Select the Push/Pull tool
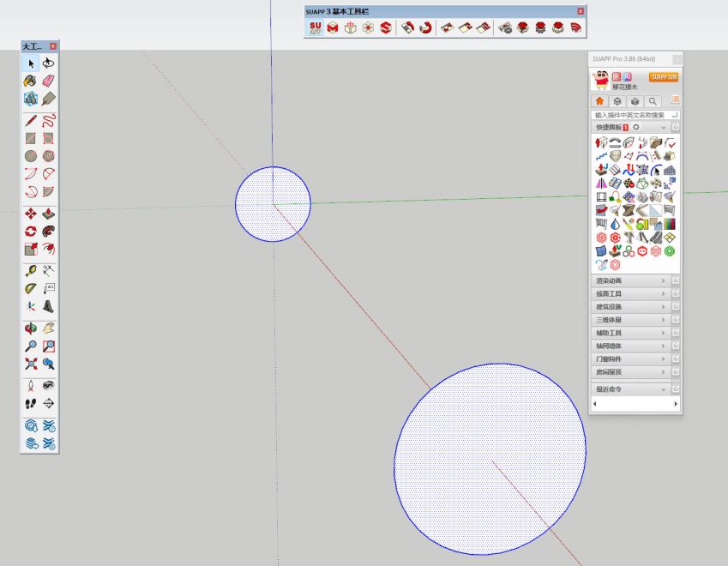This screenshot has height=566, width=728. click(x=48, y=214)
